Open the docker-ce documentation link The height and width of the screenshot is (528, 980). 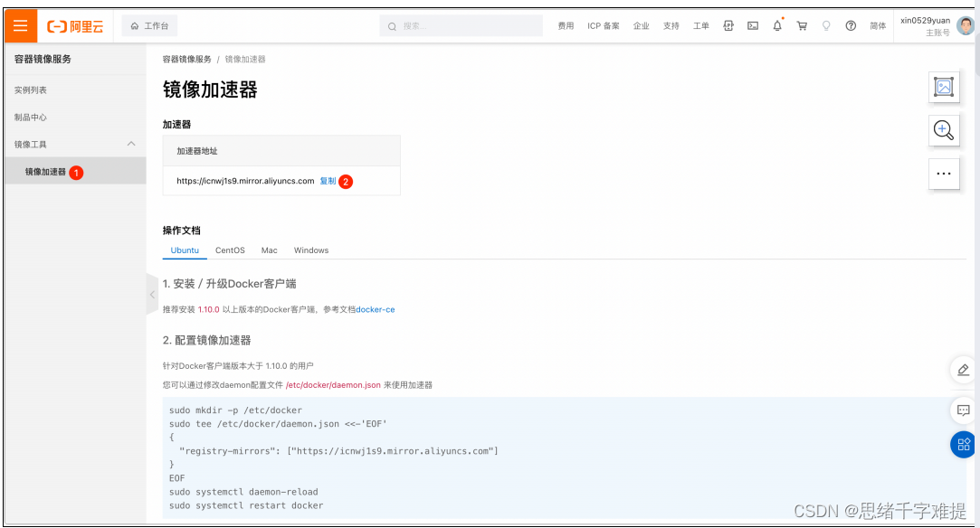375,309
